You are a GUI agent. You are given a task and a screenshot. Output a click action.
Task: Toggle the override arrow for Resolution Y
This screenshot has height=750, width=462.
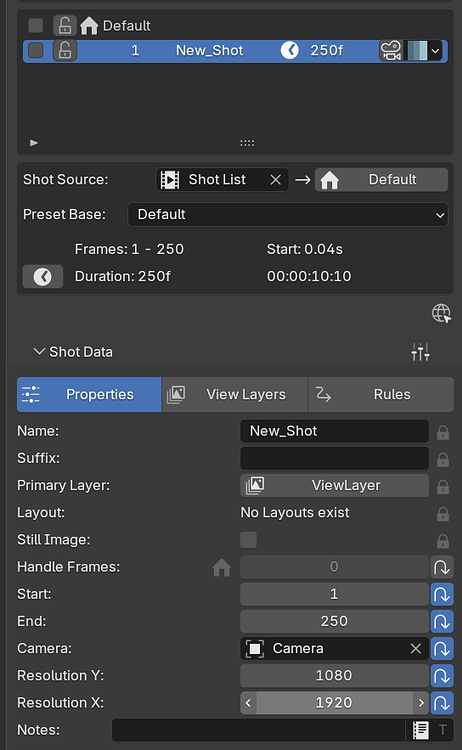tap(442, 675)
